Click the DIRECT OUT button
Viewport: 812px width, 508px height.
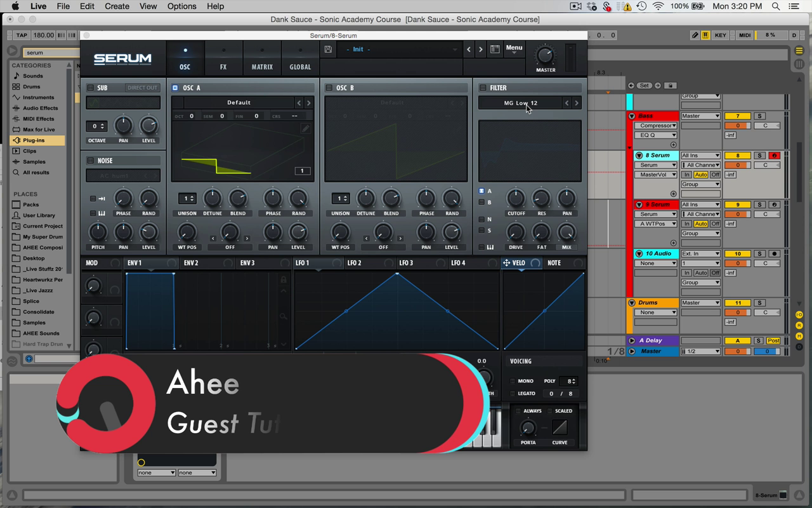[142, 88]
